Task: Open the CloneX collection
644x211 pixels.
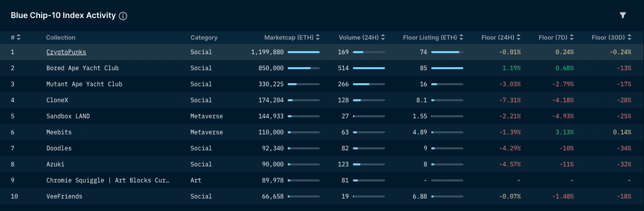Action: click(57, 100)
